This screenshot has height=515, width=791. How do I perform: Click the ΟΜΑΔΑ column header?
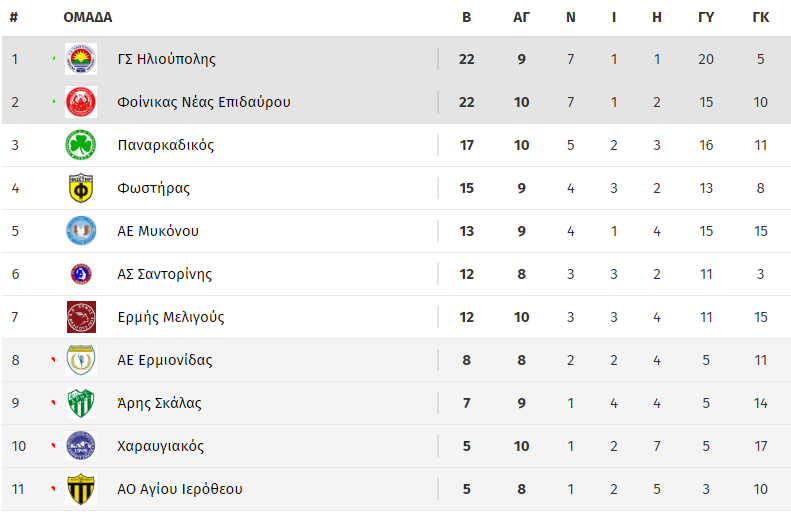click(x=87, y=17)
